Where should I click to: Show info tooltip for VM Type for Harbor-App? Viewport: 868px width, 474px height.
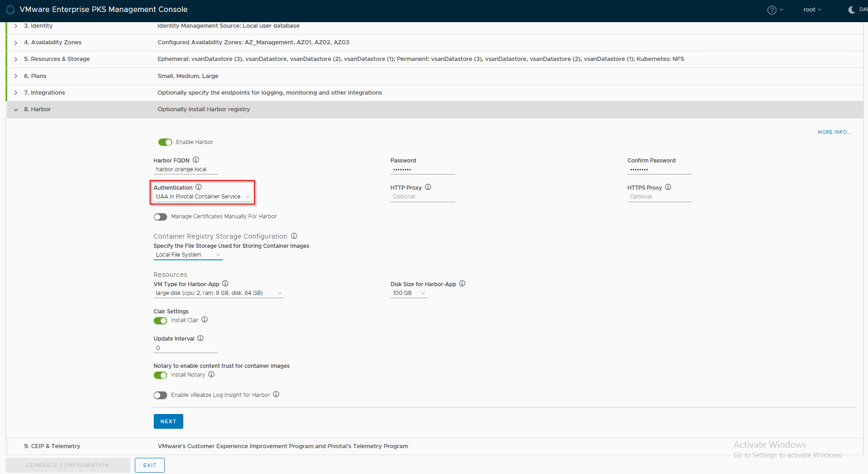coord(225,283)
